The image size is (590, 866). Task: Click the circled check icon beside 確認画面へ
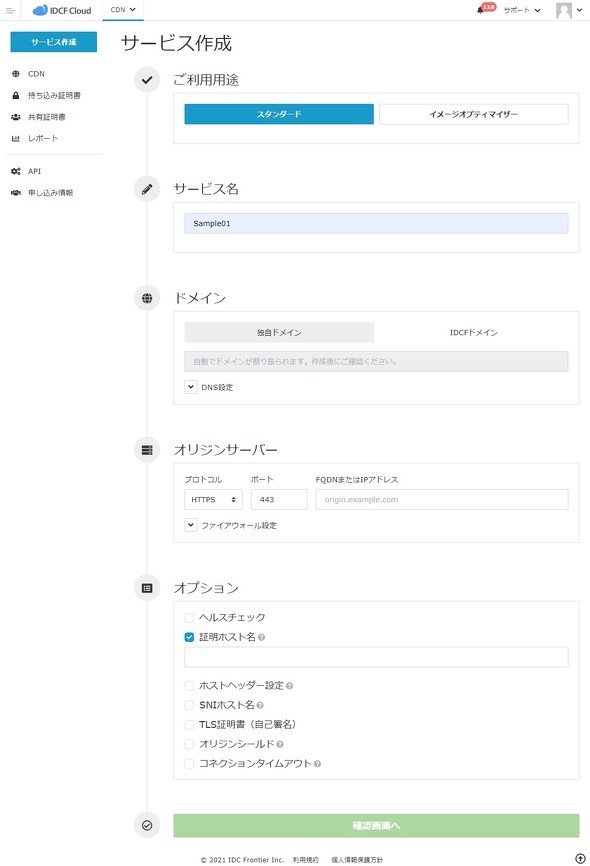coord(147,825)
